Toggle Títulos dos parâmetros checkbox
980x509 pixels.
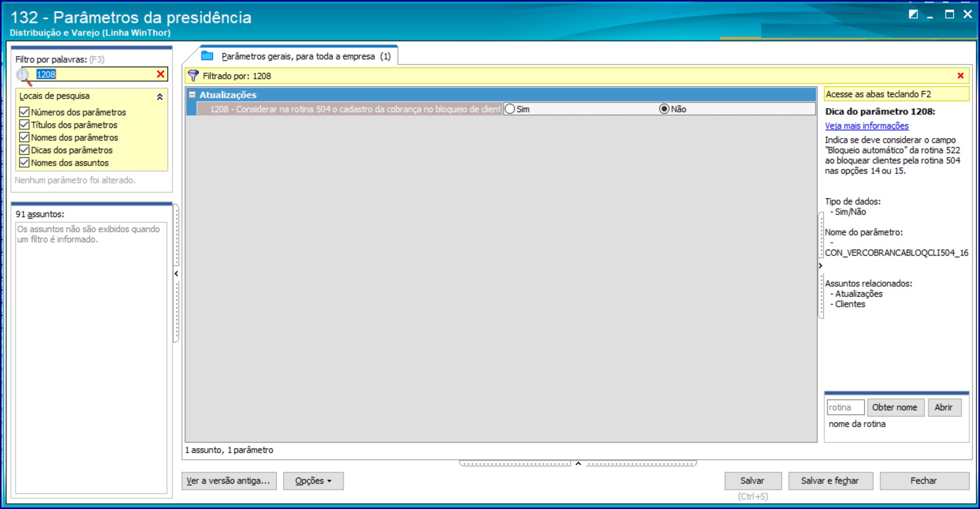(24, 125)
